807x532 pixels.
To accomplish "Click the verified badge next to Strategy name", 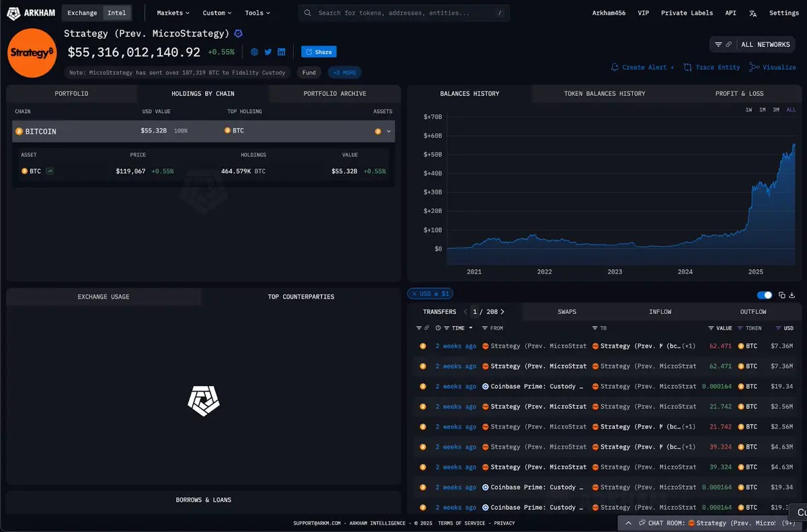I will [238, 34].
